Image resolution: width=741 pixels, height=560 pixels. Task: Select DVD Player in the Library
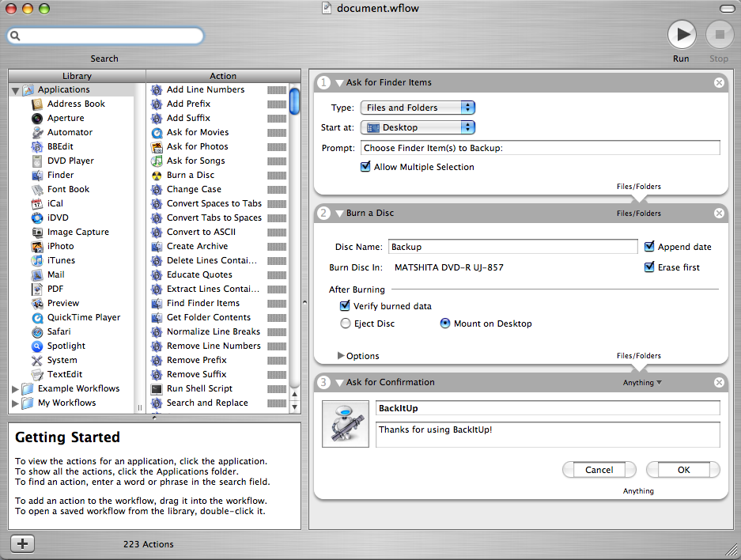tap(71, 161)
